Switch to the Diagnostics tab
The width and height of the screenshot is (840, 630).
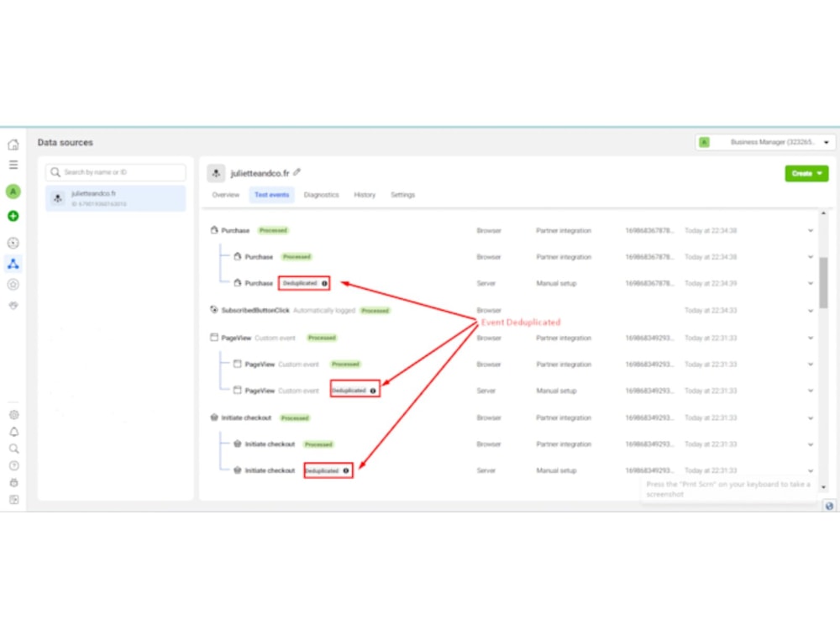pyautogui.click(x=322, y=194)
